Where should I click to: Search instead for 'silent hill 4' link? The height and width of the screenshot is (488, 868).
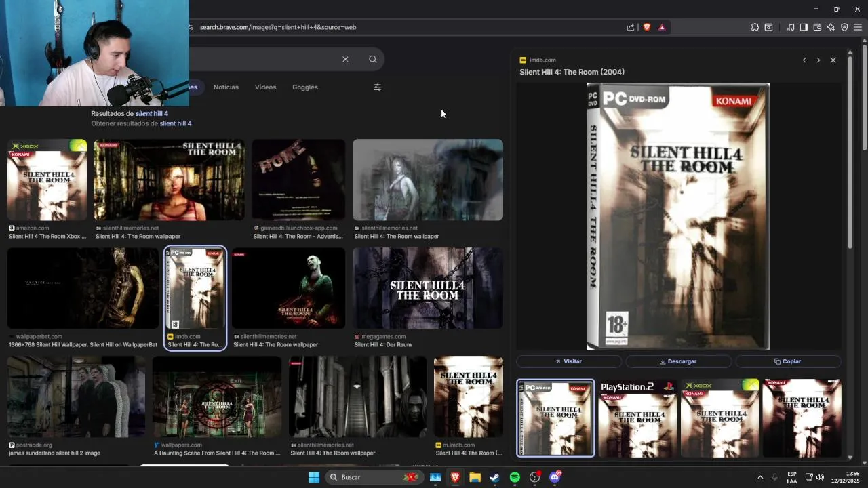(x=176, y=123)
